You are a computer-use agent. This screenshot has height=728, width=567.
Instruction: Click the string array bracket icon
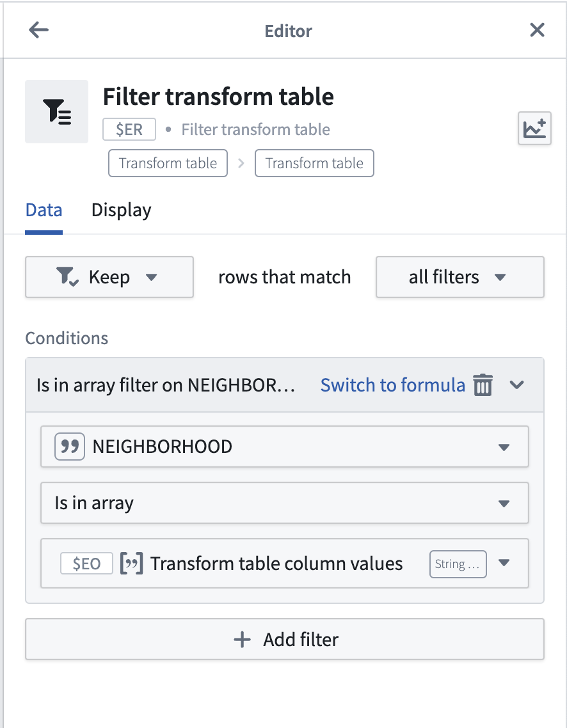point(131,564)
